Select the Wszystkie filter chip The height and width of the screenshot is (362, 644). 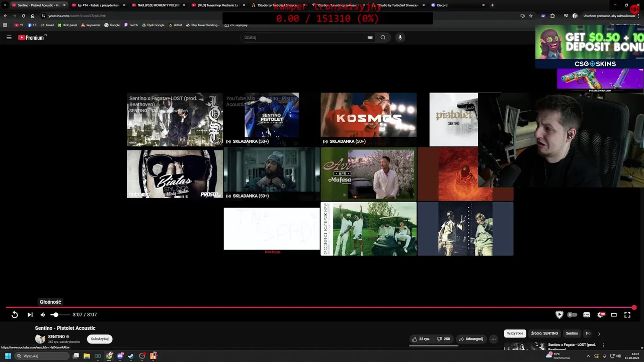click(x=515, y=333)
